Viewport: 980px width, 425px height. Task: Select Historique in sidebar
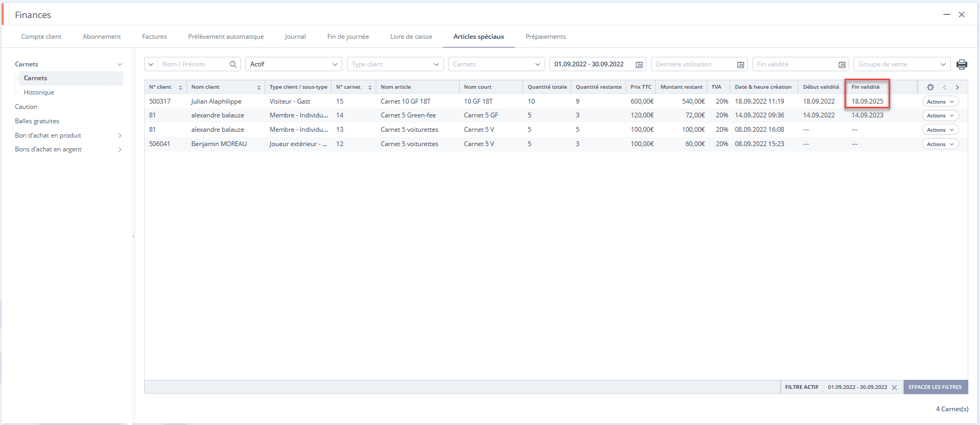[x=39, y=92]
